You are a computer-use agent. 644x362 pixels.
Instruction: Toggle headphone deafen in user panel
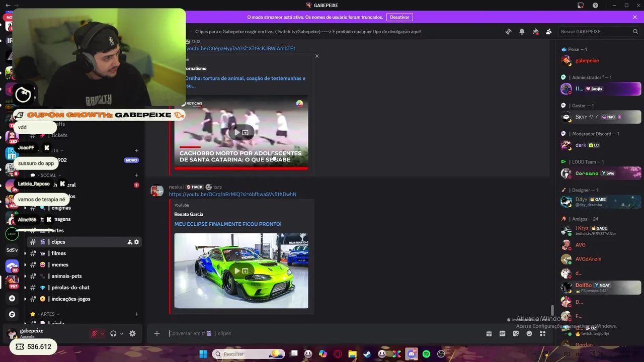(113, 333)
